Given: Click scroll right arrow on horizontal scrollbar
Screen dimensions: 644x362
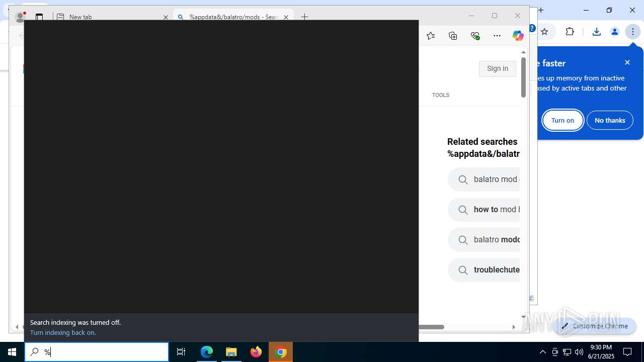Looking at the screenshot, I should tap(514, 327).
